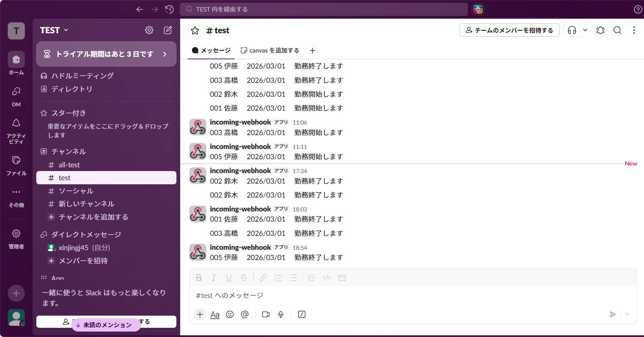
Task: Focus the #test message input field
Action: coord(413,296)
